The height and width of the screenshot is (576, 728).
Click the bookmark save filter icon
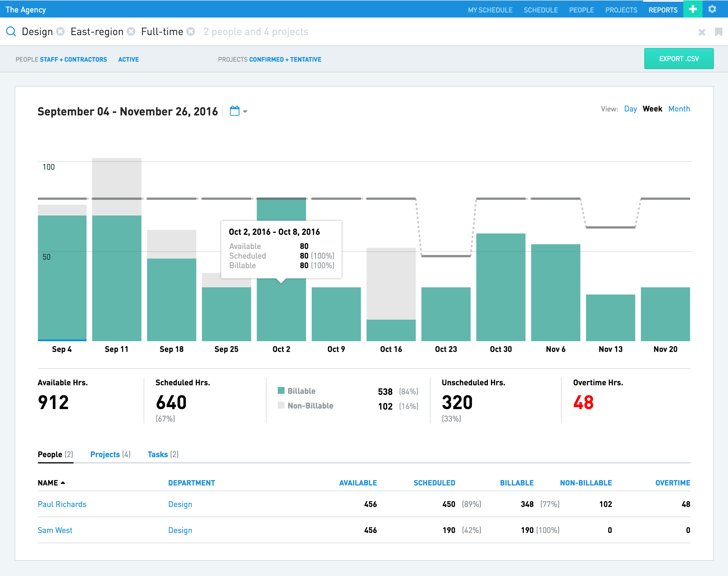[719, 32]
